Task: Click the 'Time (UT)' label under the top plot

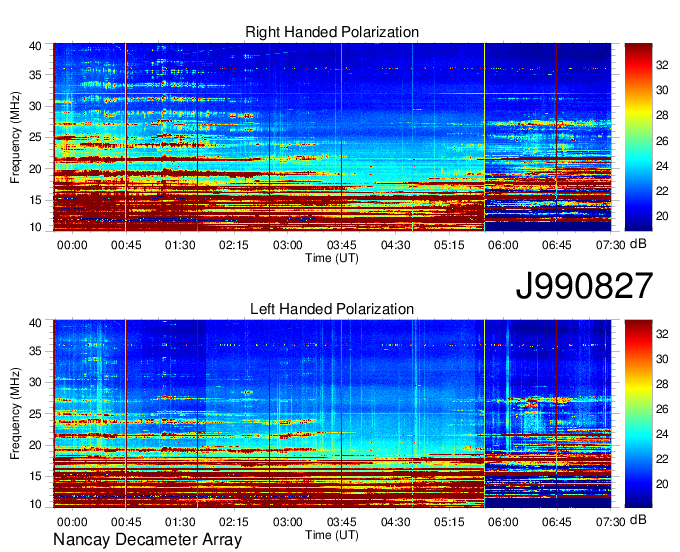Action: point(332,258)
